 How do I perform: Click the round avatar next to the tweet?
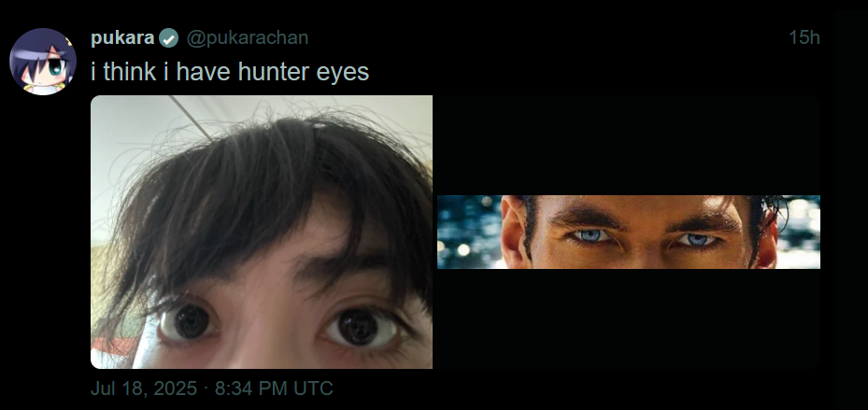(43, 62)
